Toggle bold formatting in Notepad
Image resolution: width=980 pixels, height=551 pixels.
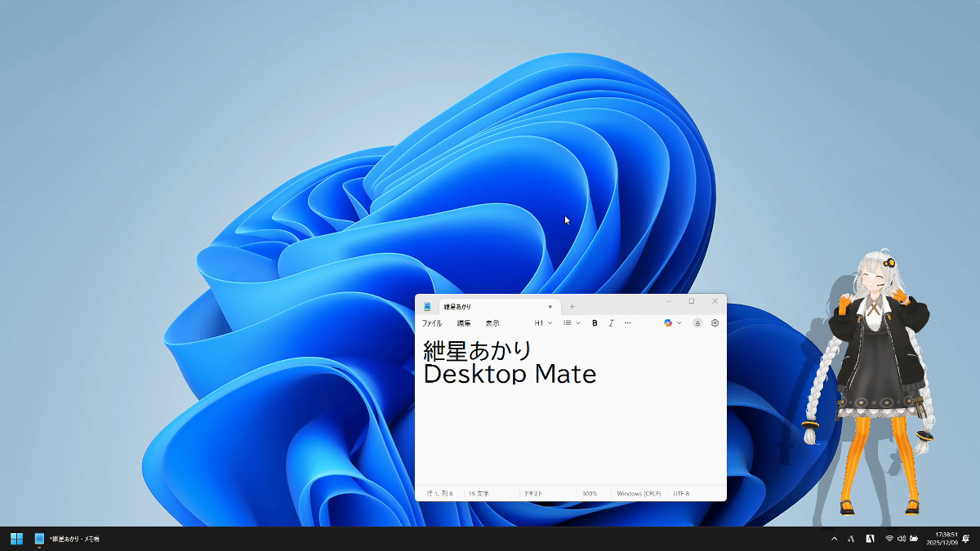pos(595,323)
